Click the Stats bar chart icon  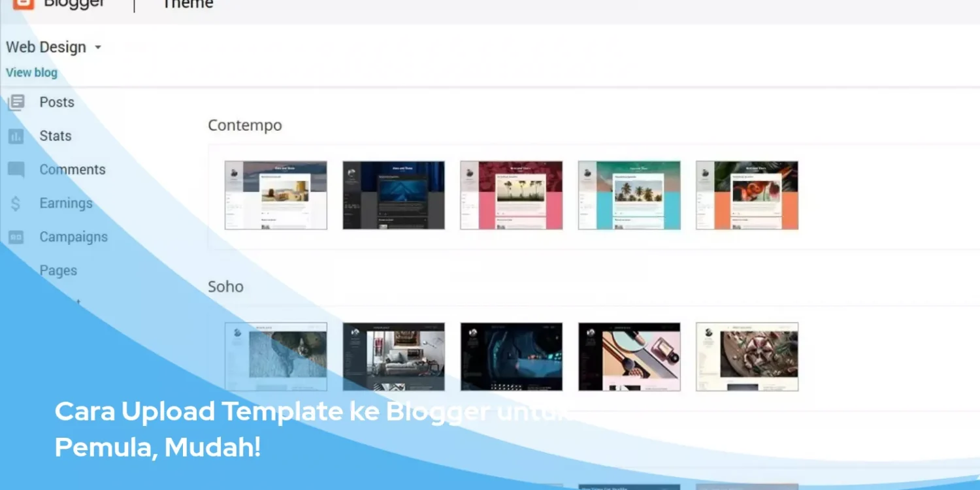point(16,136)
